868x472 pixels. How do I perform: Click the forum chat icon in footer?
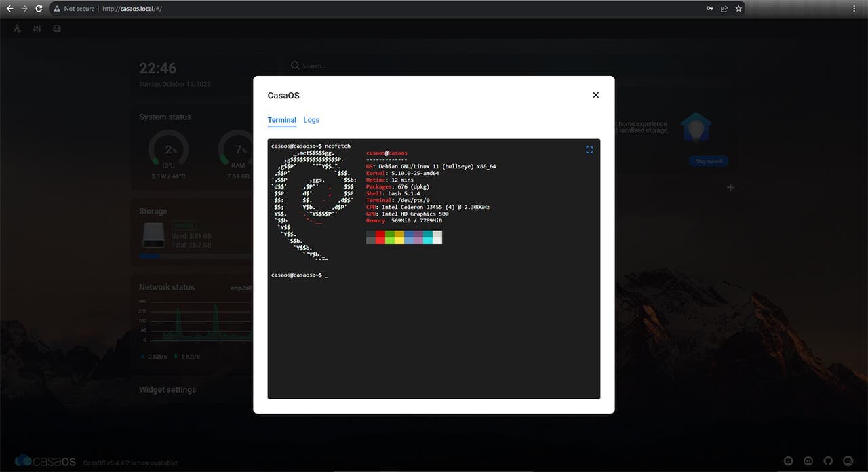pos(788,461)
